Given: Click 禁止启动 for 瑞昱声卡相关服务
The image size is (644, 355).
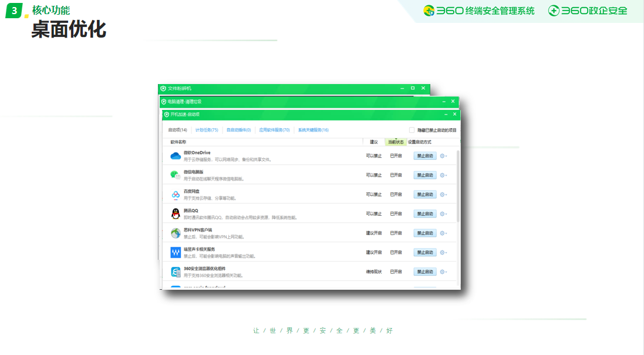Looking at the screenshot, I should click(425, 253).
